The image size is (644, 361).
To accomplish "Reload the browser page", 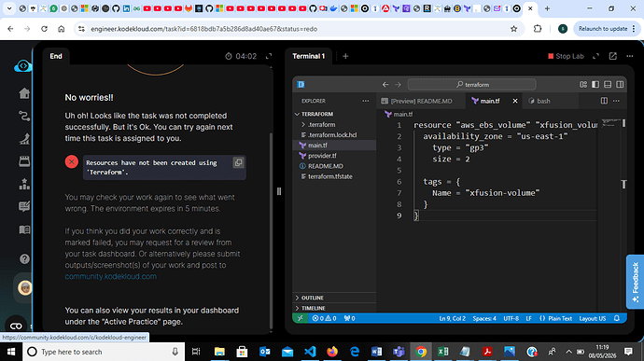I will [44, 29].
